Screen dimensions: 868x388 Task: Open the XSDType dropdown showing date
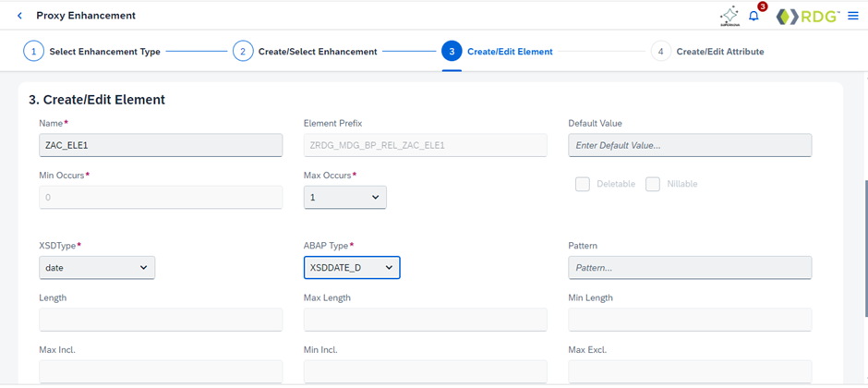[x=97, y=267]
